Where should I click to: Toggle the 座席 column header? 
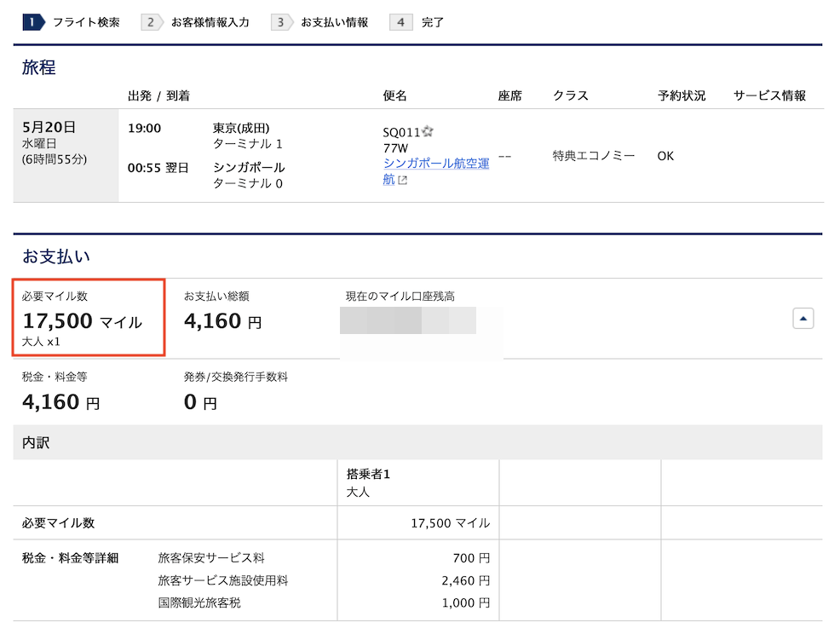[509, 95]
